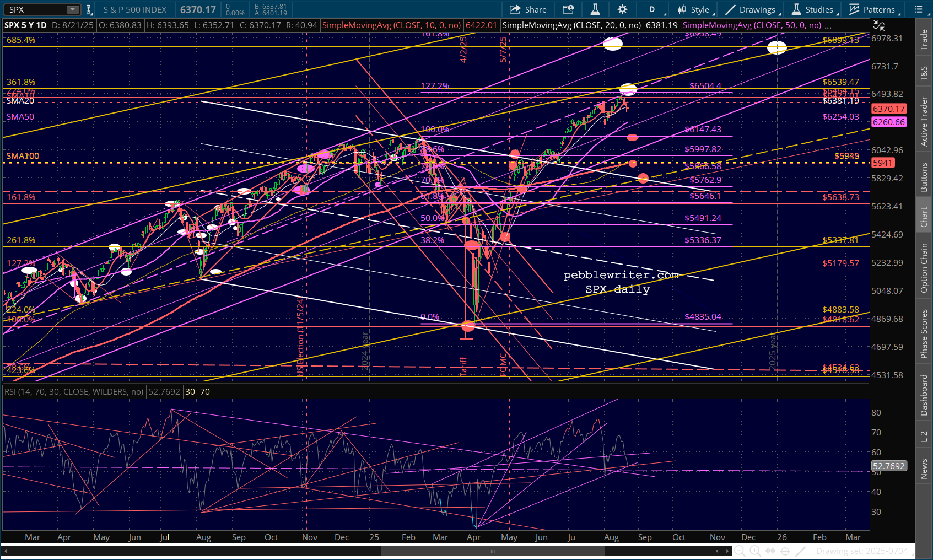The height and width of the screenshot is (560, 933).
Task: Click the zoom in magnifier icon
Action: coord(755,551)
